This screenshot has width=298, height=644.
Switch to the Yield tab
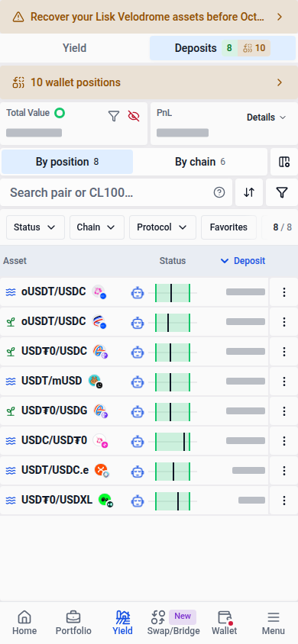[74, 48]
